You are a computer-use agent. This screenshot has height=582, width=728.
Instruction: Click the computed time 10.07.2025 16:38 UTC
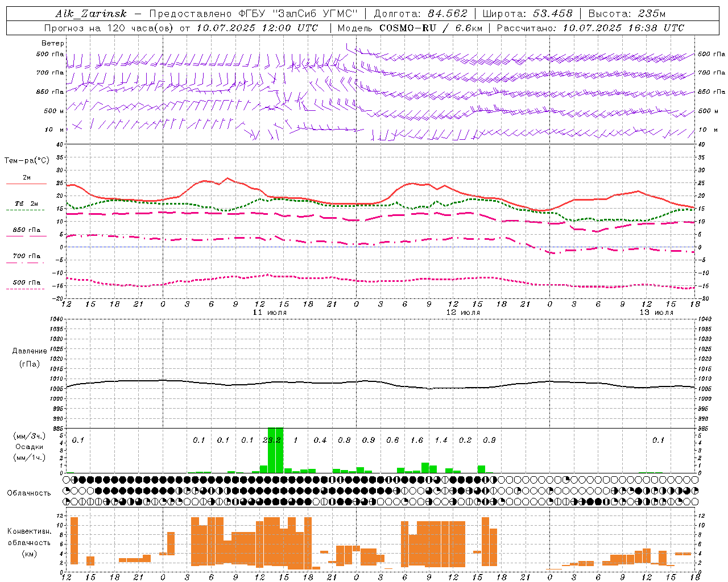(623, 27)
